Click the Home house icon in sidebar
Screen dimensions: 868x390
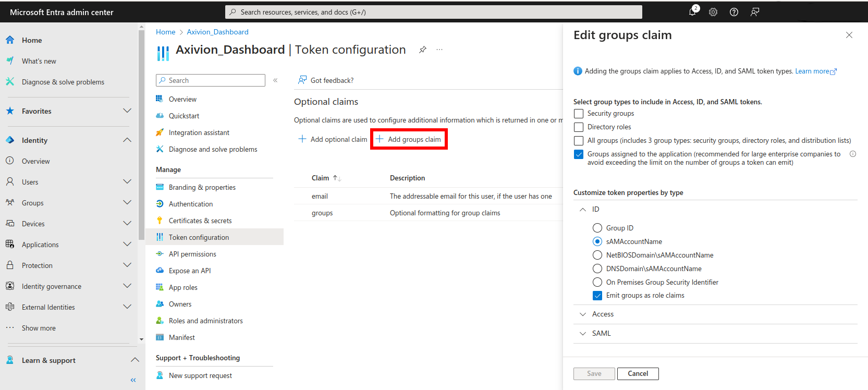(x=10, y=40)
